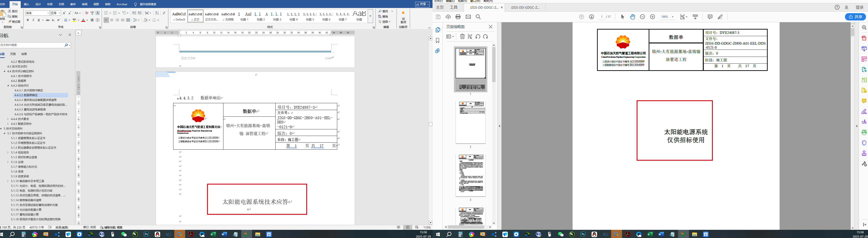Click the navigation search box

pos(32,45)
